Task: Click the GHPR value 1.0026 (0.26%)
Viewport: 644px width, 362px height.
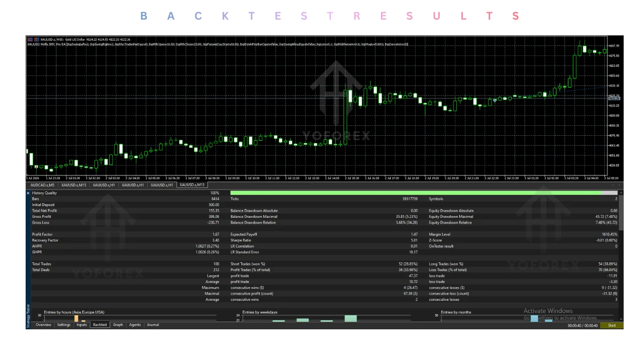Action: tap(207, 252)
